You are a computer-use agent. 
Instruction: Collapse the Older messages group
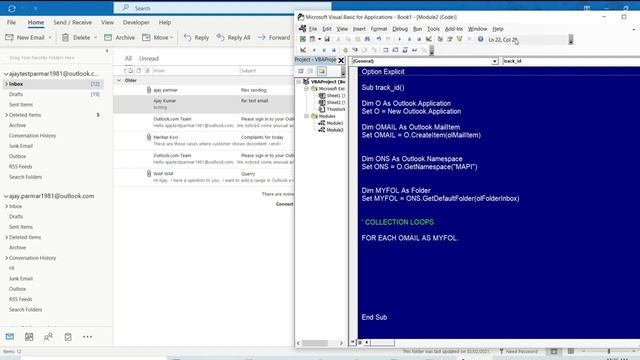click(x=119, y=80)
